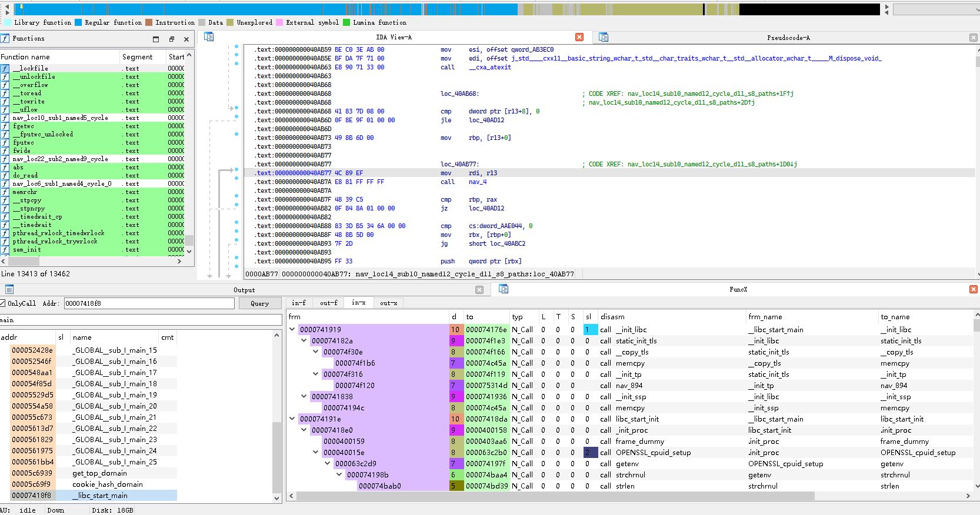Click function icon beside __stpcpy
This screenshot has height=515, width=980.
(5, 200)
